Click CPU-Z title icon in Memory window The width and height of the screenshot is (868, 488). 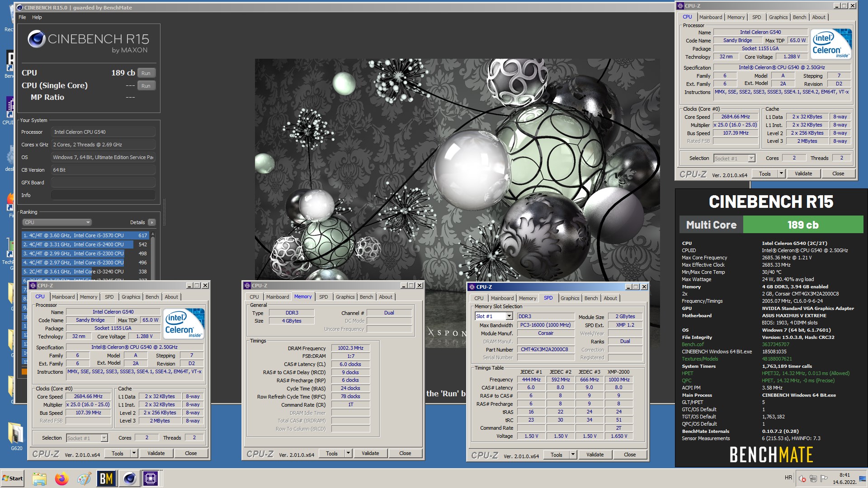click(247, 286)
